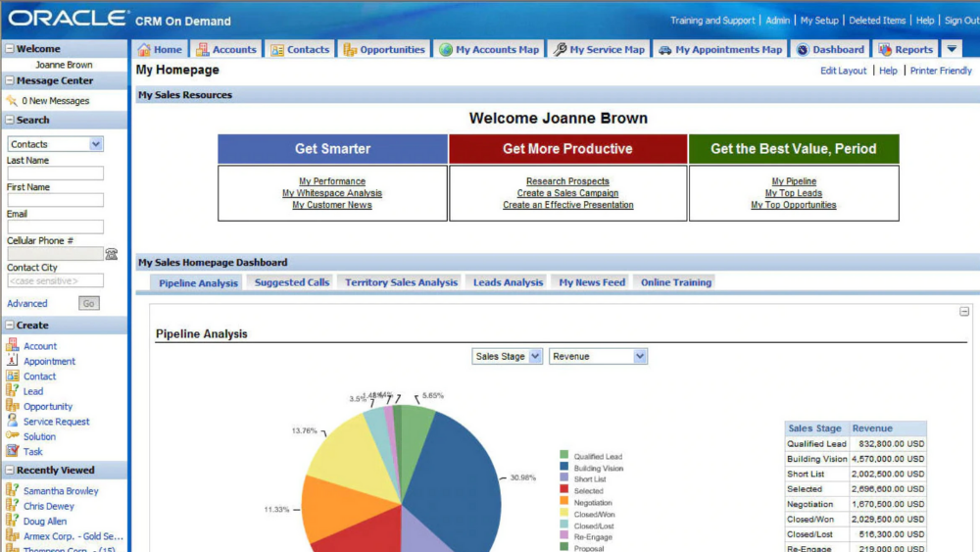Click the Contact City input field
The height and width of the screenshot is (552, 980).
pyautogui.click(x=55, y=280)
